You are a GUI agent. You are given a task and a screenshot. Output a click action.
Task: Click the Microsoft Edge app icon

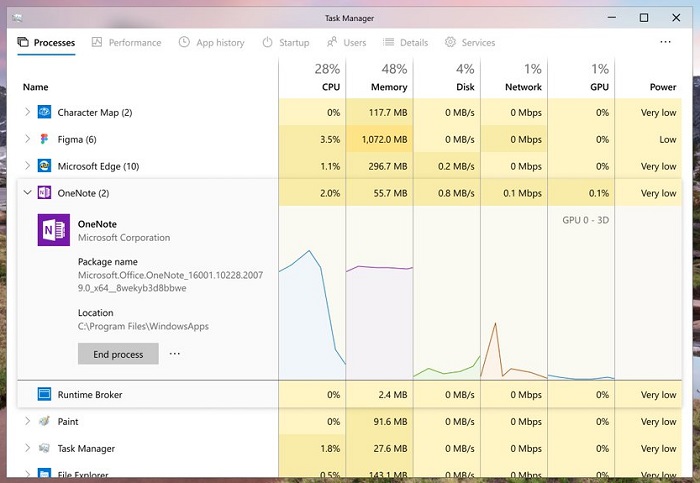coord(44,166)
